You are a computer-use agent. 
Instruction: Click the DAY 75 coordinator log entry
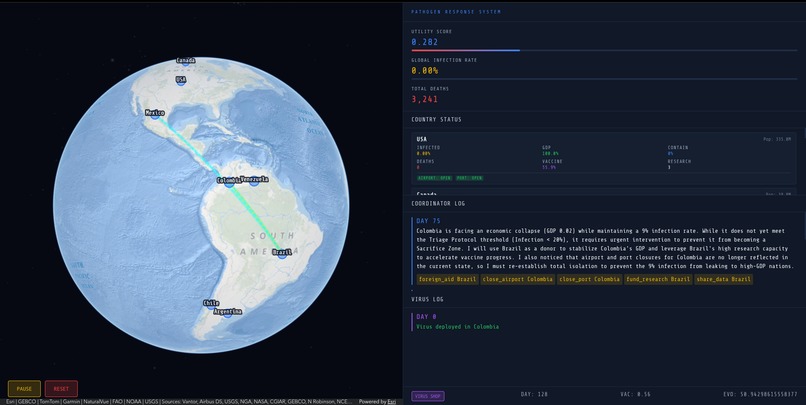(605, 250)
